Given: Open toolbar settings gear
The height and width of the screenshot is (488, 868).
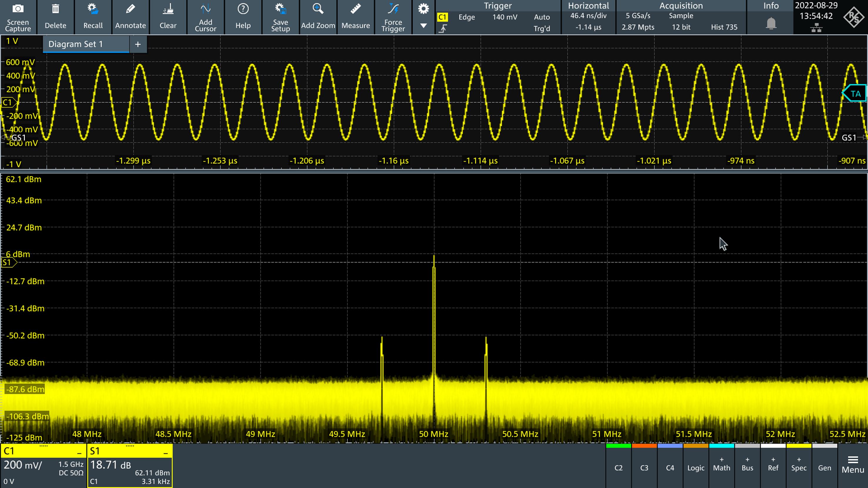Looking at the screenshot, I should [423, 9].
